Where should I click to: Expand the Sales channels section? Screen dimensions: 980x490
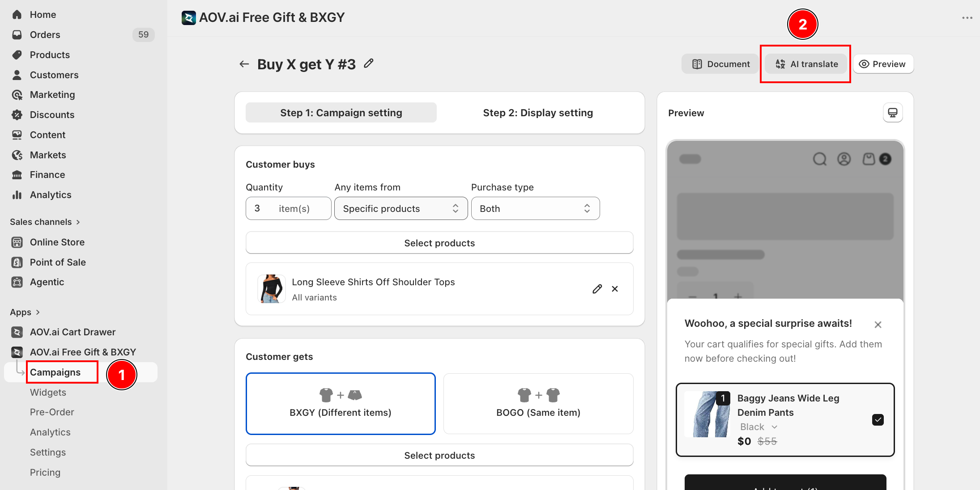[x=45, y=222]
